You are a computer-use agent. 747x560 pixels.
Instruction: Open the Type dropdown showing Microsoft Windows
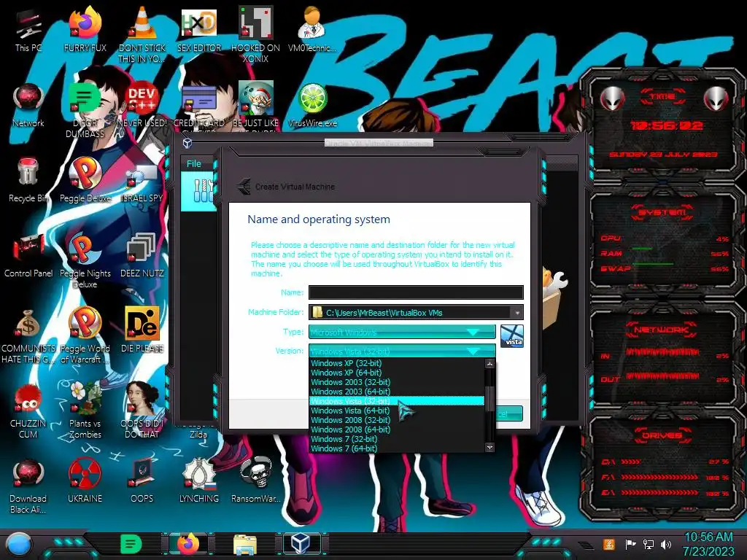(x=402, y=332)
